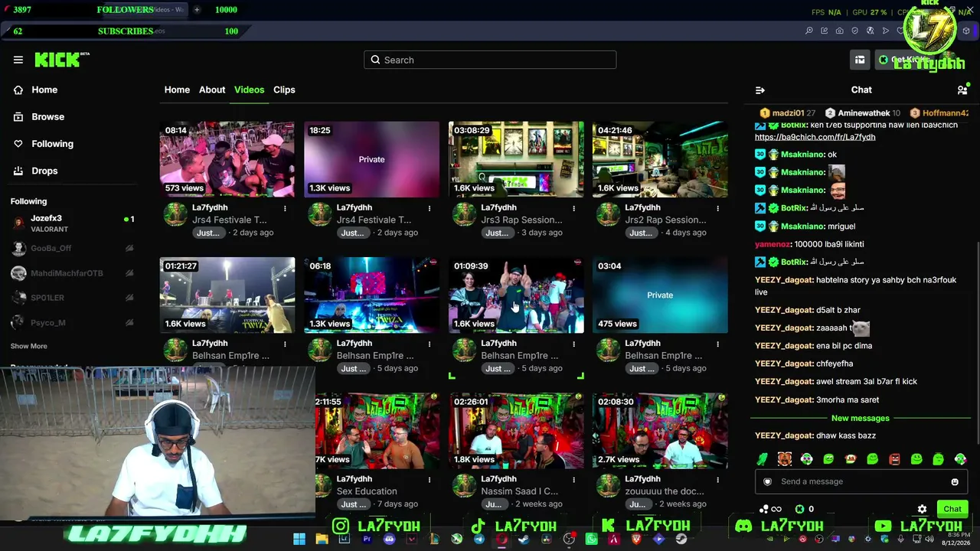Play the Jrs4 Festivale 08:14 video thumbnail

tap(227, 159)
